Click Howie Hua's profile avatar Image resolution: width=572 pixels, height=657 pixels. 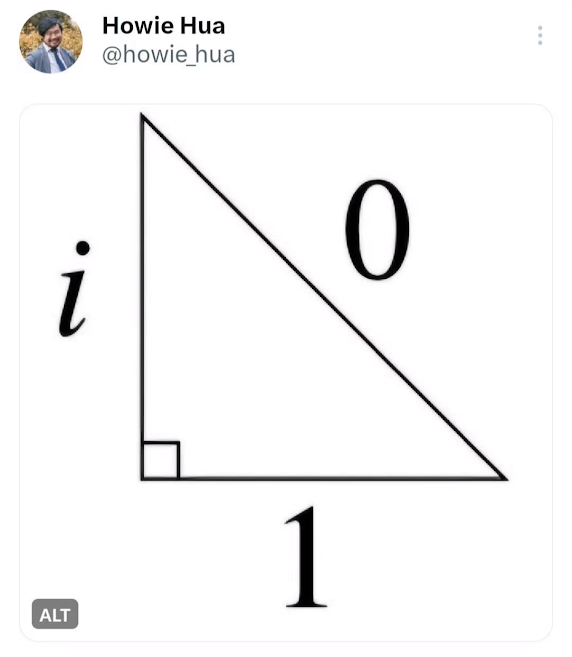(x=51, y=41)
